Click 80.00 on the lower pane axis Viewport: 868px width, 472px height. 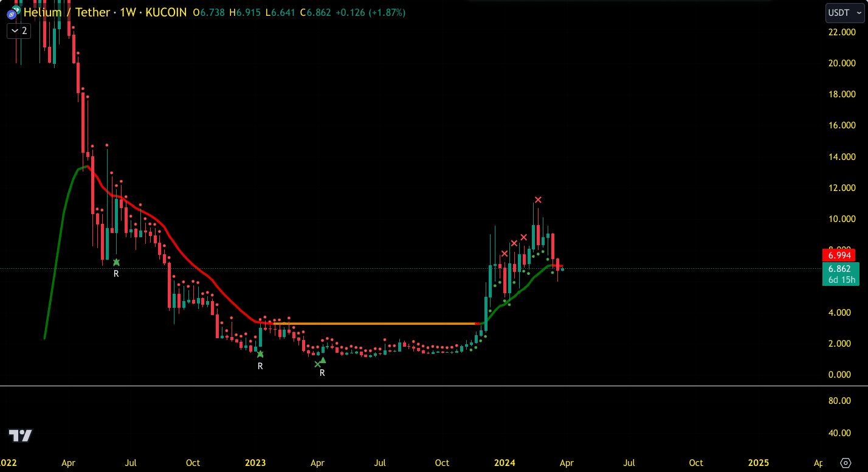(x=839, y=401)
